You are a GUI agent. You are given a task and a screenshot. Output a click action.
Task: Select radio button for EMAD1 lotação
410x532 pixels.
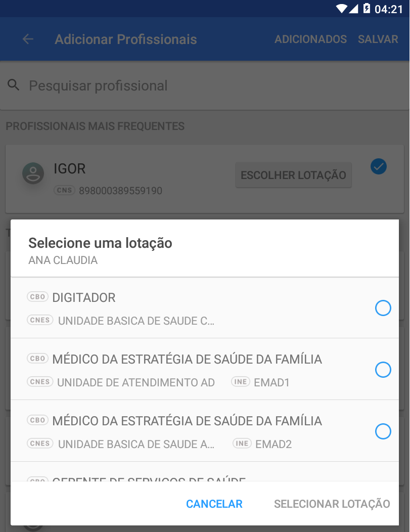tap(383, 370)
